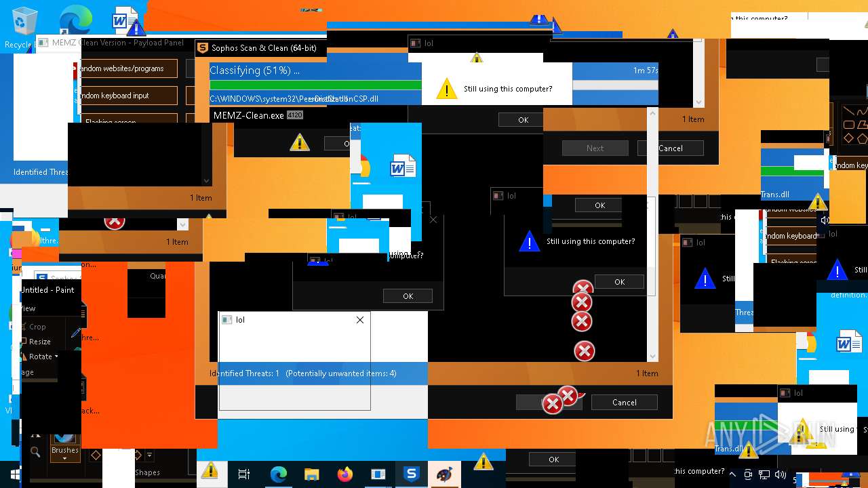Expand the Brushes dropdown in Paint
This screenshot has height=488, width=868.
(x=64, y=458)
